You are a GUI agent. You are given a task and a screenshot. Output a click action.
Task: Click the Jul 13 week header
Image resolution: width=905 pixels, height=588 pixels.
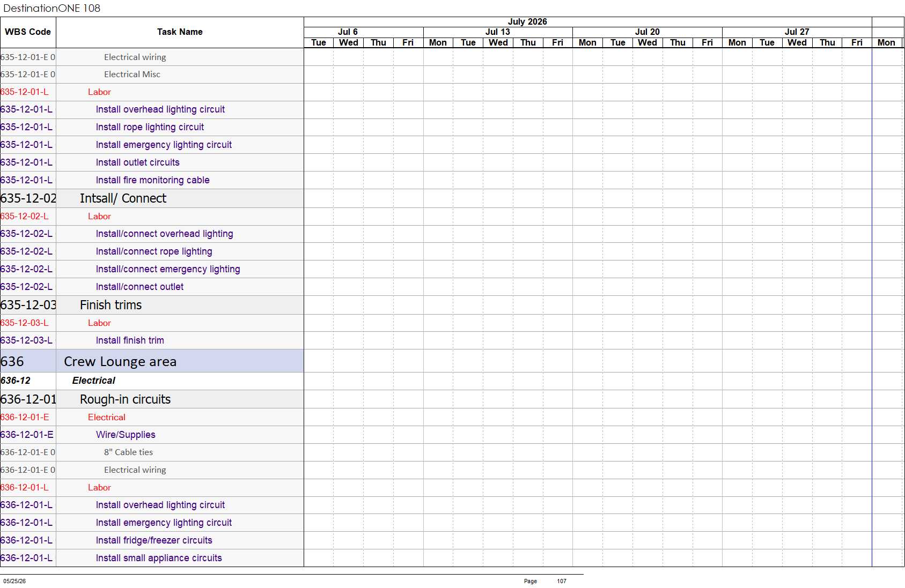click(x=498, y=32)
